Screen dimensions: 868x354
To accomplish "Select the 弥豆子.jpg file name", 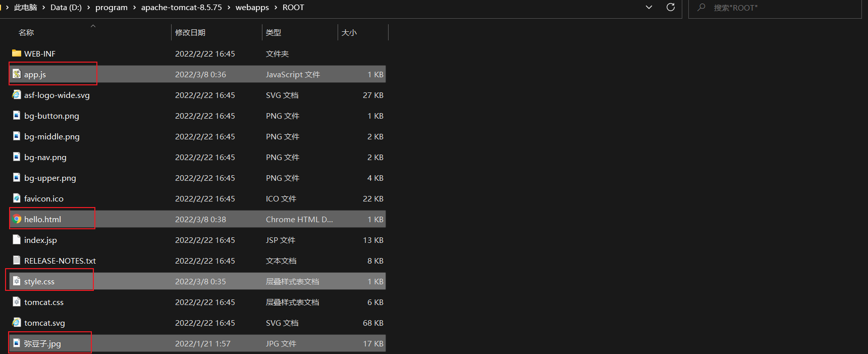I will pyautogui.click(x=42, y=343).
